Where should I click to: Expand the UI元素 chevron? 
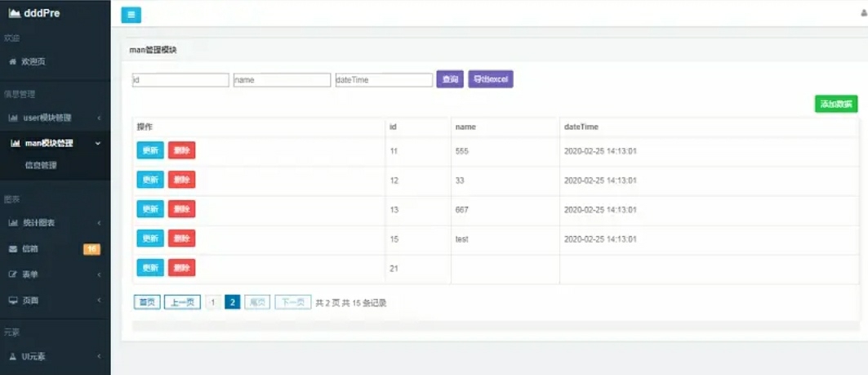click(99, 357)
